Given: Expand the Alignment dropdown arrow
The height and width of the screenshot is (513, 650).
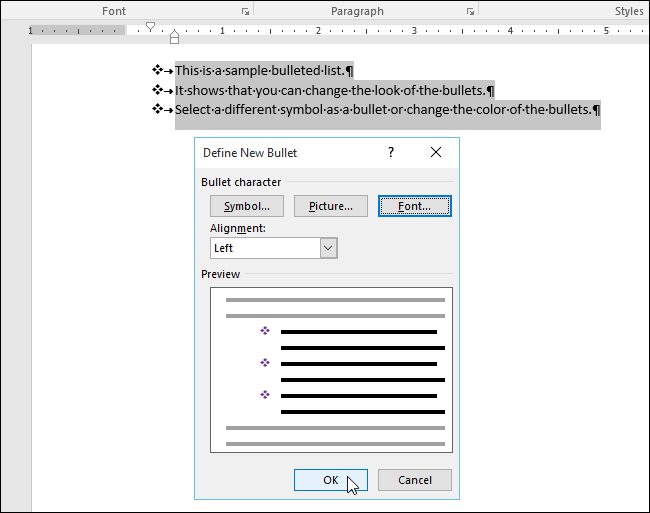Looking at the screenshot, I should (x=328, y=248).
